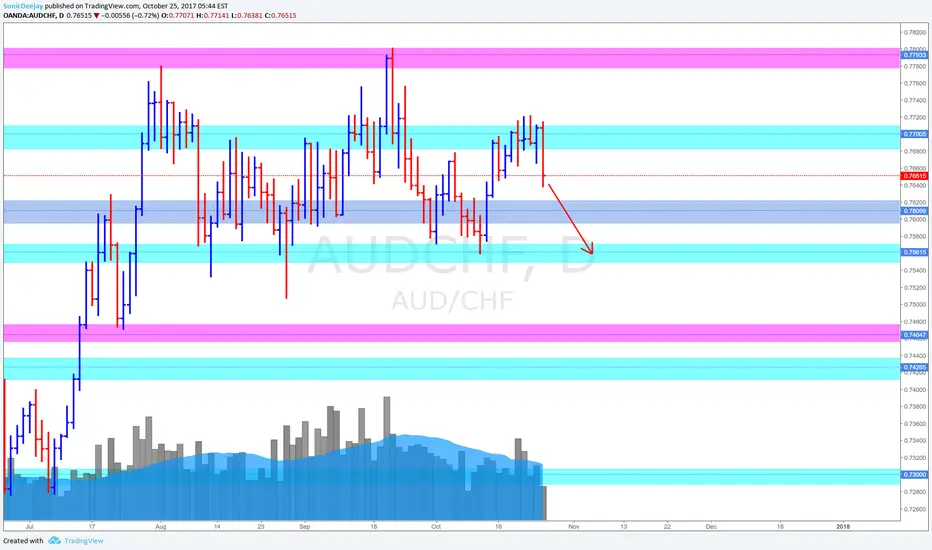The width and height of the screenshot is (932, 550).
Task: Click the Oct date on time axis
Action: [x=436, y=527]
